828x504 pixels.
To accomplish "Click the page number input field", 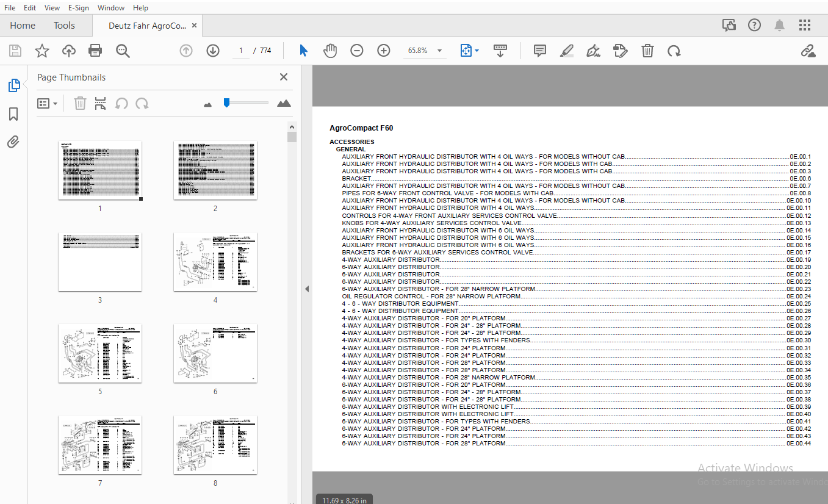I will pos(241,51).
